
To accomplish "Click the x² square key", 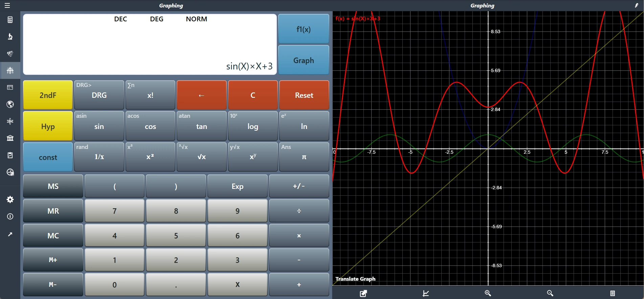I will (x=150, y=157).
